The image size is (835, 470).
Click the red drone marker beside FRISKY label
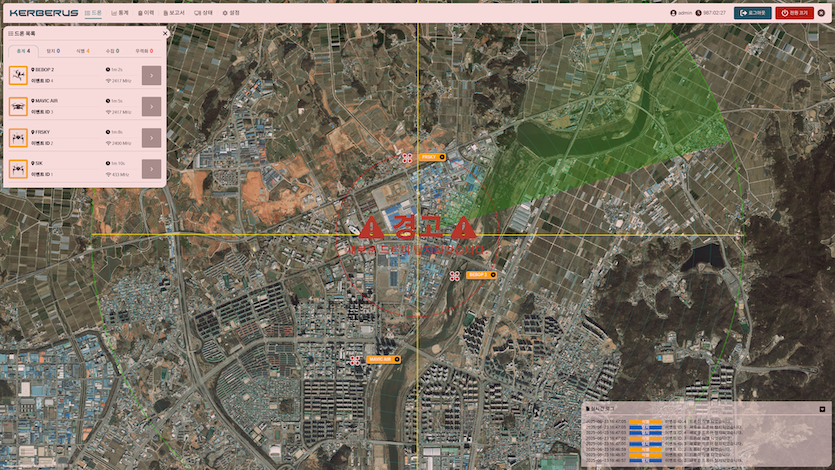[x=407, y=158]
